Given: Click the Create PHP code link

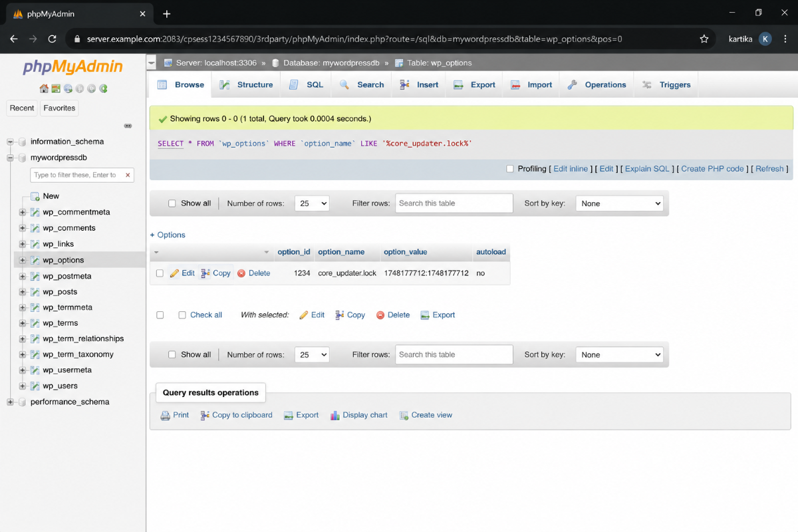Looking at the screenshot, I should [712, 169].
